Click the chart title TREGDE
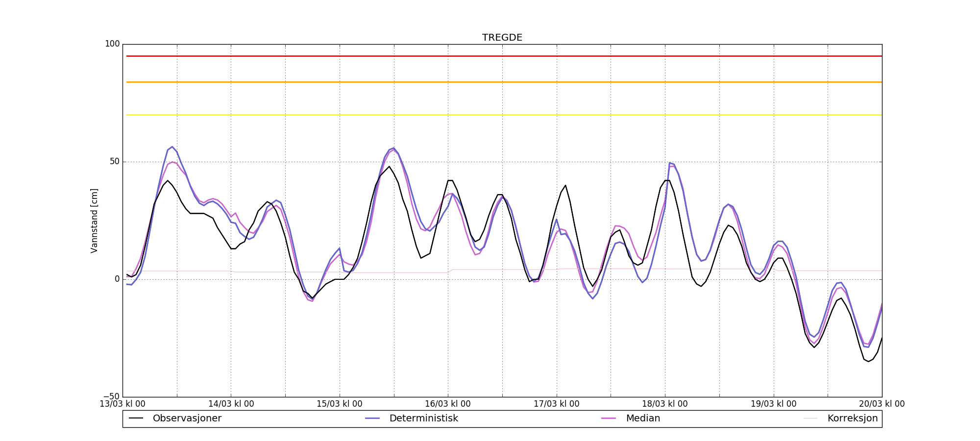The image size is (980, 441). [502, 38]
